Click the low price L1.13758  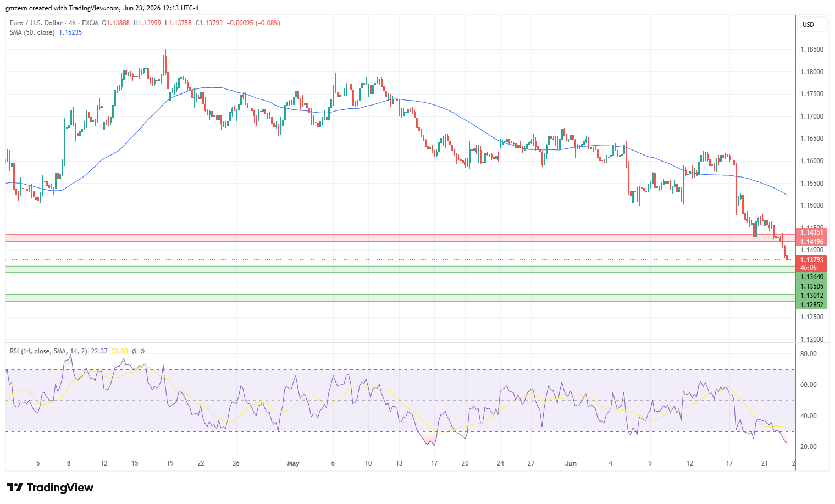point(178,23)
